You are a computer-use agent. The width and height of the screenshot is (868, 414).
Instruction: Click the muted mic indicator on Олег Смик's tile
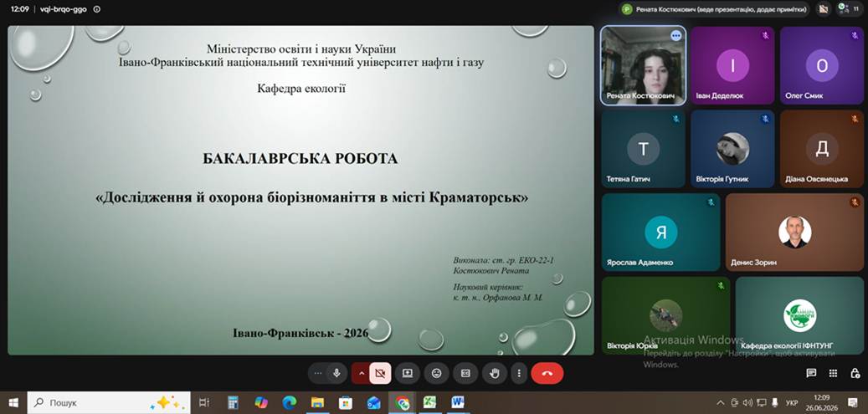(x=855, y=35)
